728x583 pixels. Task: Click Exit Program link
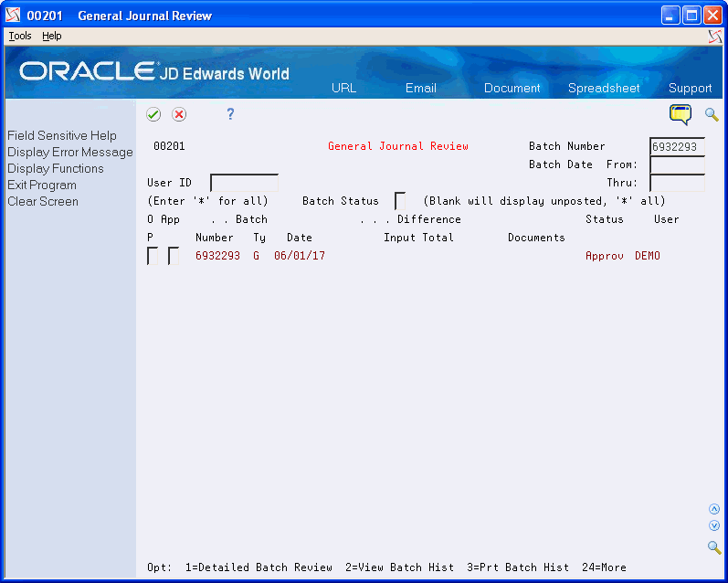(42, 185)
